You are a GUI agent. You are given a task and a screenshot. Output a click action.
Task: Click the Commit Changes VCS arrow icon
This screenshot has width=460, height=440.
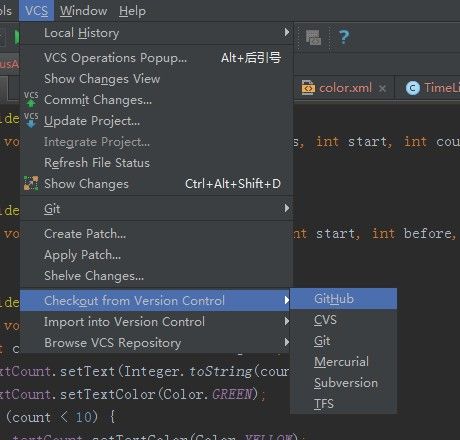(31, 100)
